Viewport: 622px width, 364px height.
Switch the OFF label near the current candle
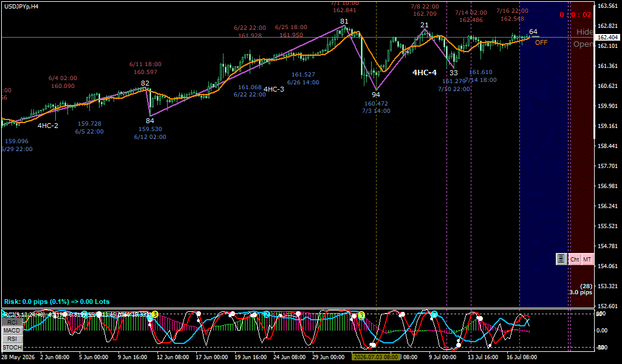click(x=541, y=42)
